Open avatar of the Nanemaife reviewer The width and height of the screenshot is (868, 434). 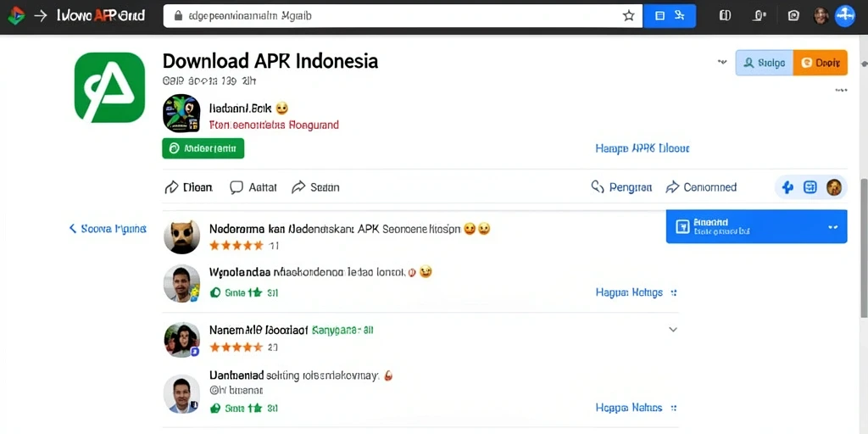pyautogui.click(x=182, y=339)
